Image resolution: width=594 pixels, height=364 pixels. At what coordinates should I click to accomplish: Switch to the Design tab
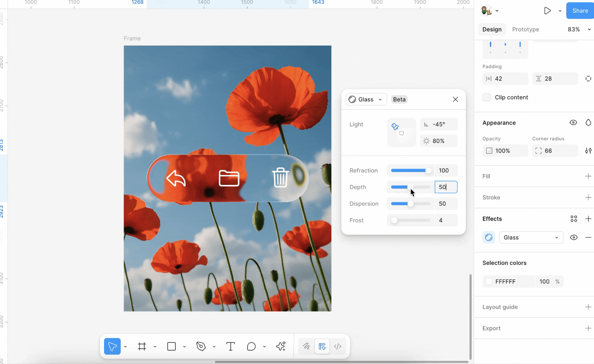coord(492,29)
